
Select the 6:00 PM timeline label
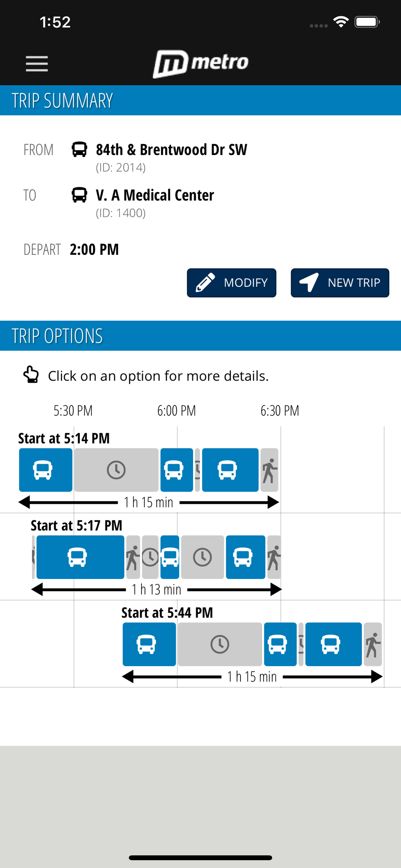(x=177, y=411)
